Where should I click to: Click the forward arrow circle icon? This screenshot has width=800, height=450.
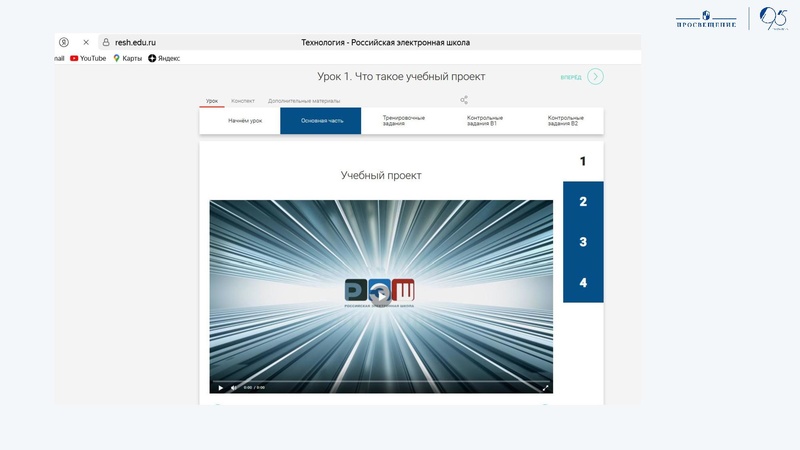[596, 77]
